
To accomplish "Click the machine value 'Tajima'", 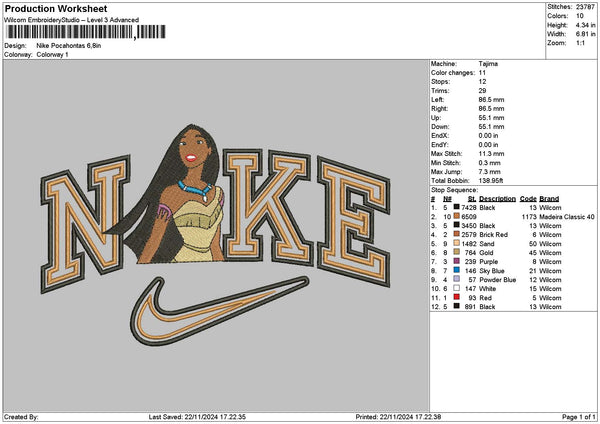I will coord(488,64).
